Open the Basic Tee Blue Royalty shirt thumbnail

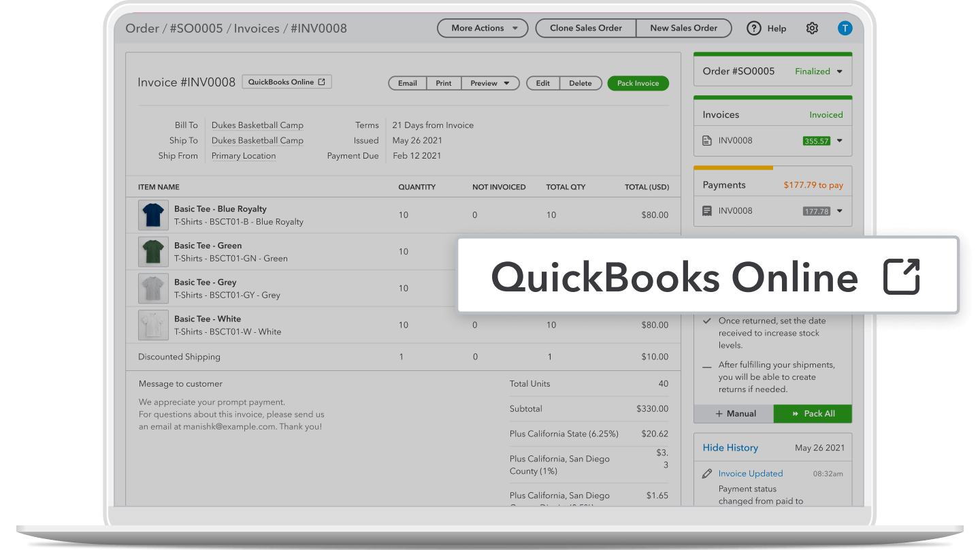tap(153, 215)
